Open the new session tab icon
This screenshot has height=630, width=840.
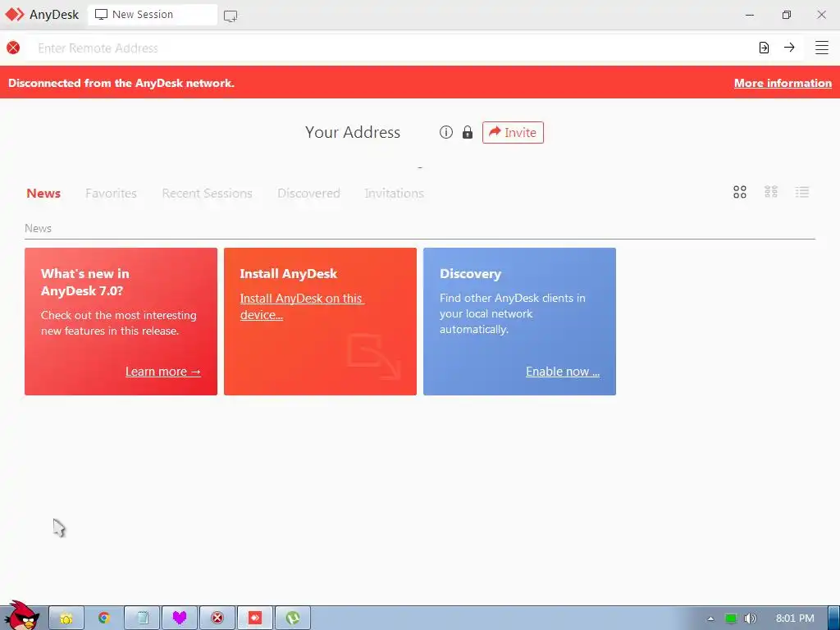coord(231,16)
